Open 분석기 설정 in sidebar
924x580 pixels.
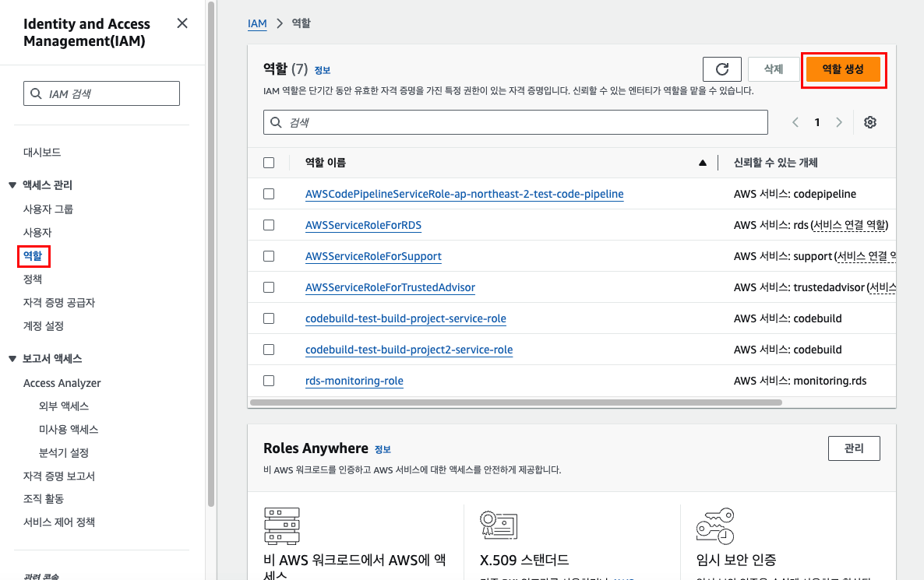(x=64, y=453)
